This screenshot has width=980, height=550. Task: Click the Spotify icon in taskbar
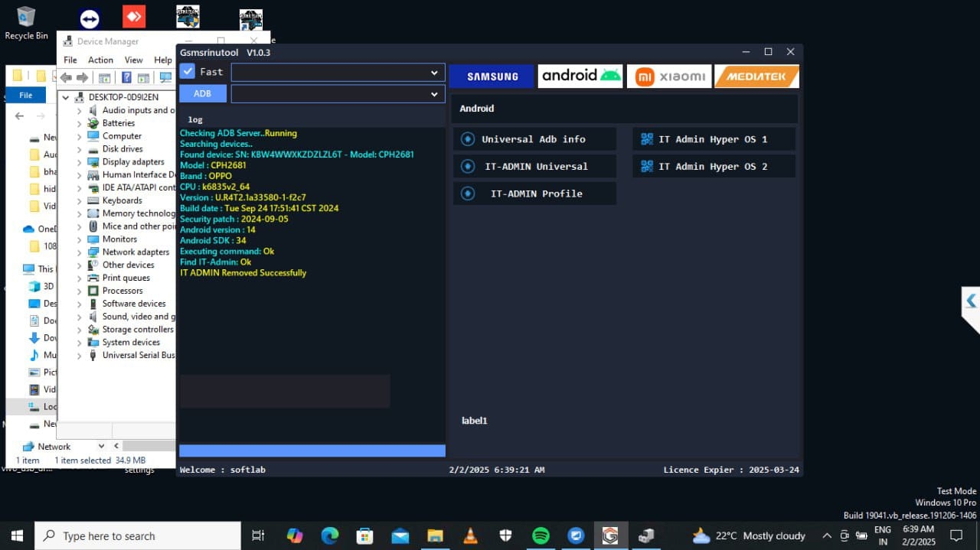pyautogui.click(x=541, y=535)
